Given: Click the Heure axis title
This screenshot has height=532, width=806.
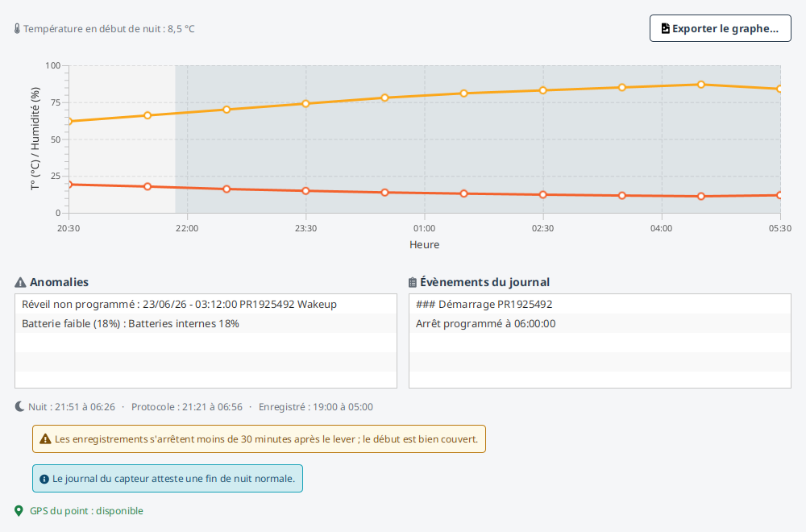Looking at the screenshot, I should tap(424, 245).
